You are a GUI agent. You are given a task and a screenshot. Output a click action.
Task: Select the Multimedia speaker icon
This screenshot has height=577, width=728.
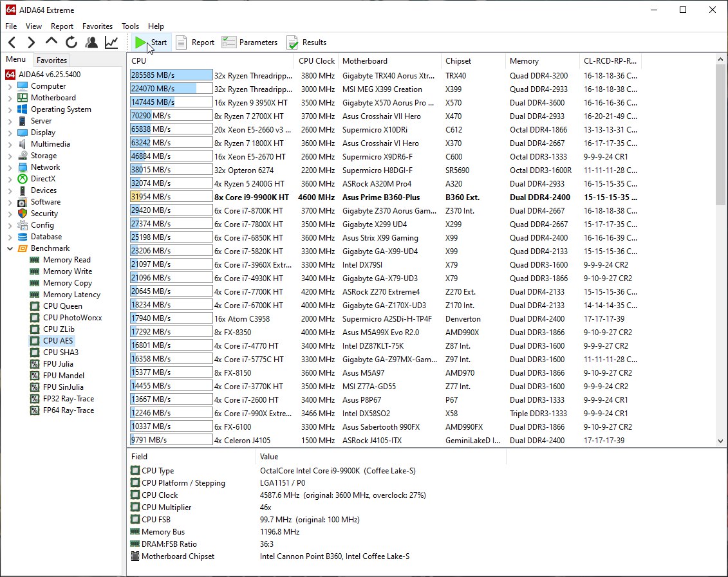tap(23, 144)
